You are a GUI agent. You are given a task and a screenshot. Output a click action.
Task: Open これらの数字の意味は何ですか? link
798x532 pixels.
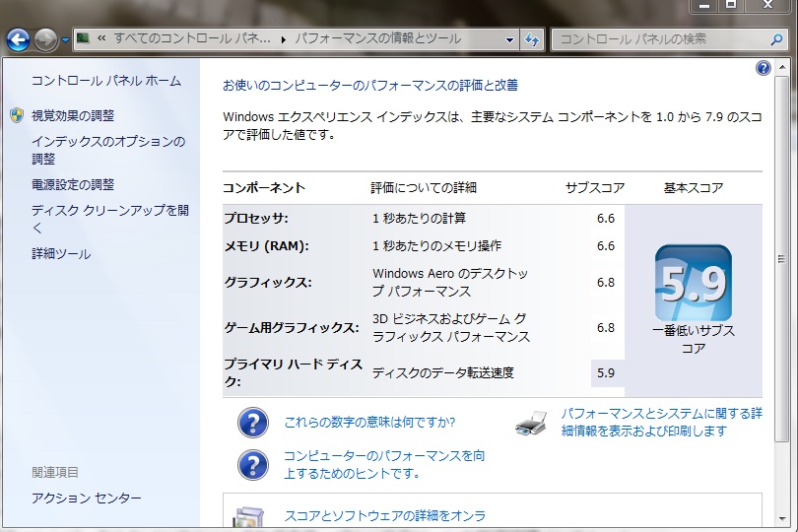pos(369,422)
